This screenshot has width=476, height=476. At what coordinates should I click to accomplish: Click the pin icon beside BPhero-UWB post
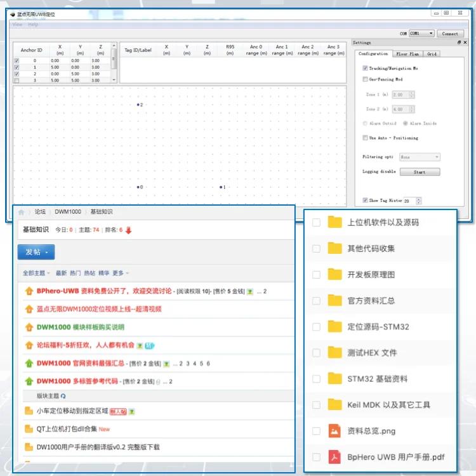(x=29, y=291)
